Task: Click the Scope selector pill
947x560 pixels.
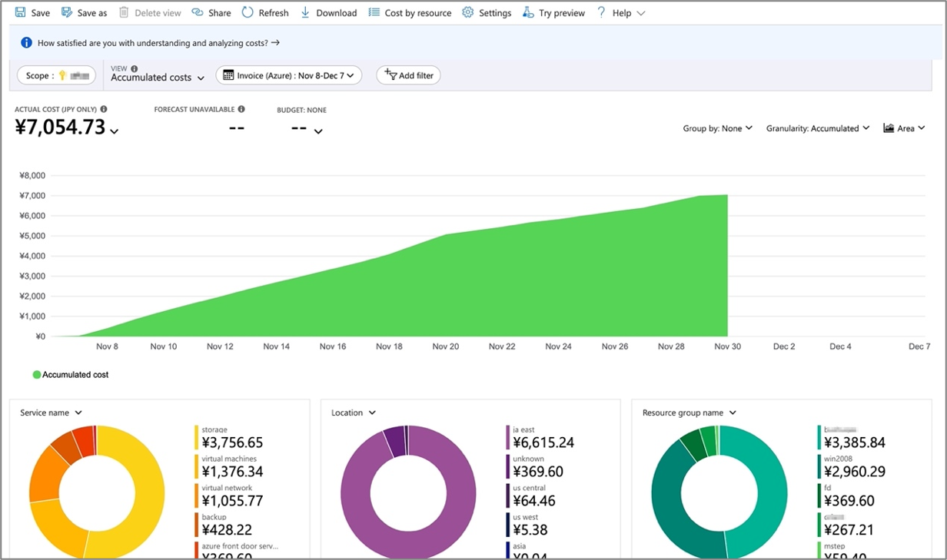Action: click(x=57, y=75)
